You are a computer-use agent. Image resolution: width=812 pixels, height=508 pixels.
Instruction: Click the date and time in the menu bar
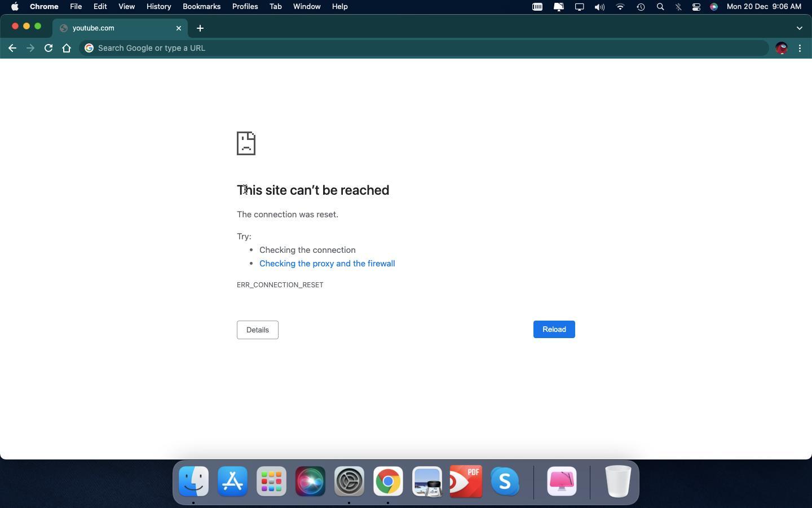[x=764, y=7]
